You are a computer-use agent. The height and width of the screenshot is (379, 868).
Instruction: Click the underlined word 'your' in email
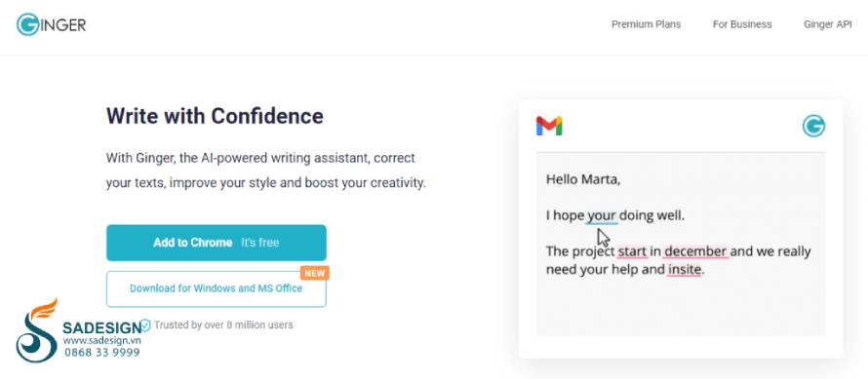coord(602,215)
